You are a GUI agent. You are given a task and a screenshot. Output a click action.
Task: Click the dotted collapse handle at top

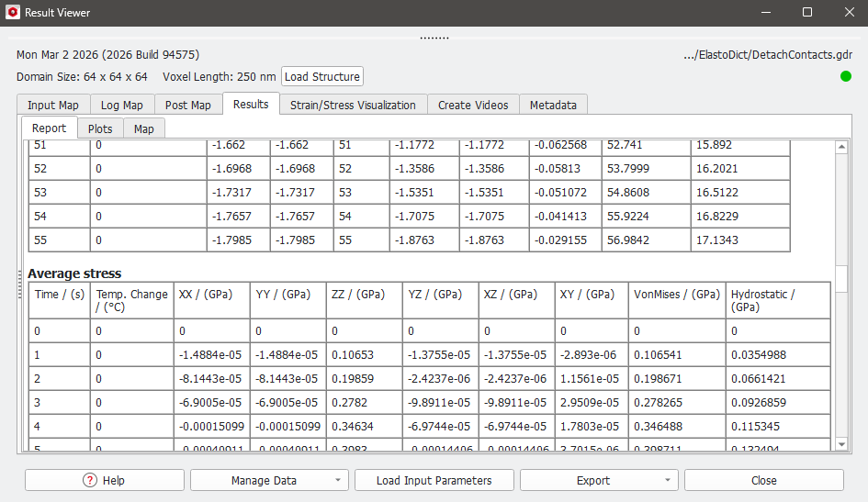click(x=434, y=38)
